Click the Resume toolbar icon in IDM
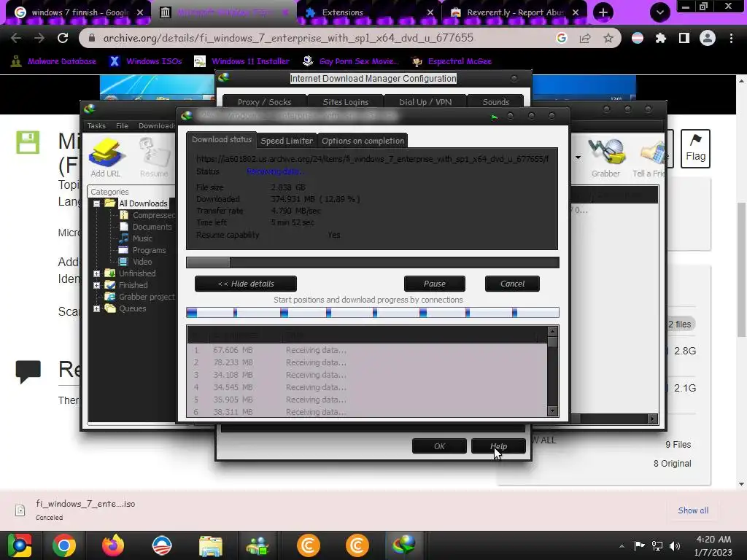Screen dimensions: 747x560 tap(154, 157)
